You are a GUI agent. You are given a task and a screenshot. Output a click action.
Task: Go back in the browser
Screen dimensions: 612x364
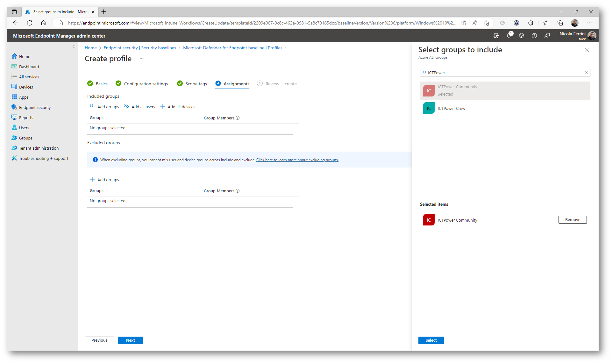15,23
